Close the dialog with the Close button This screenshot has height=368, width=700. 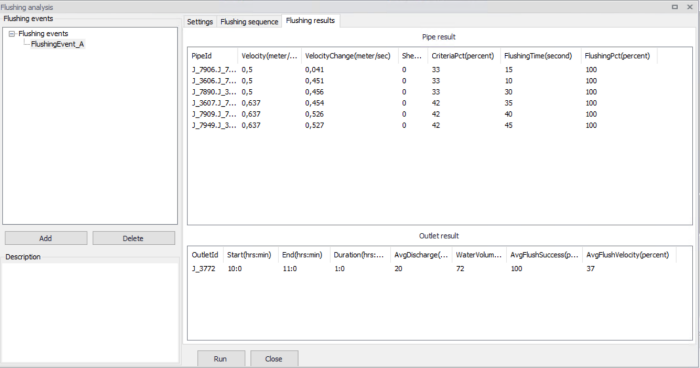[x=273, y=358]
